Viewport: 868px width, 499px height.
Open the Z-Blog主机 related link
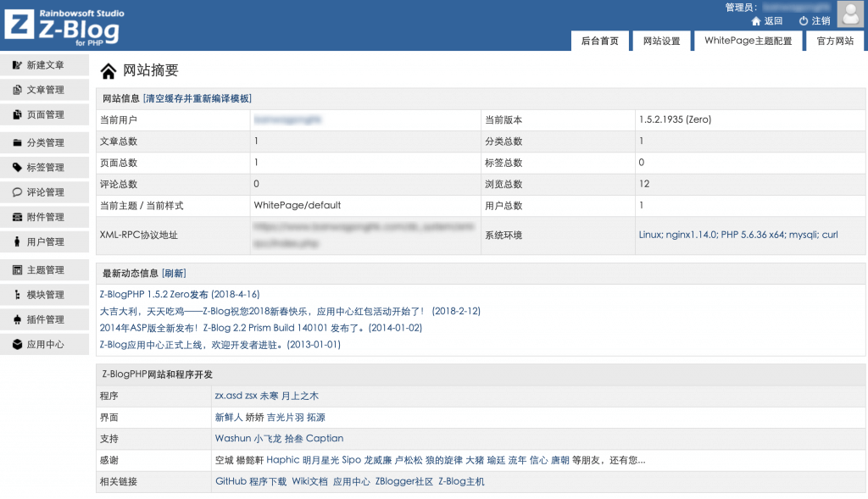(x=461, y=481)
